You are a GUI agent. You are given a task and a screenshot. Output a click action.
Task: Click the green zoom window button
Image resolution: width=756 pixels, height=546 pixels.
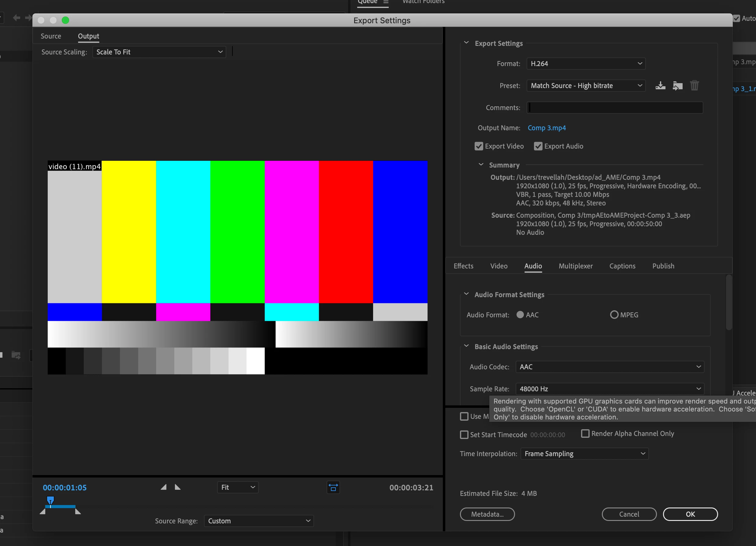click(x=65, y=20)
